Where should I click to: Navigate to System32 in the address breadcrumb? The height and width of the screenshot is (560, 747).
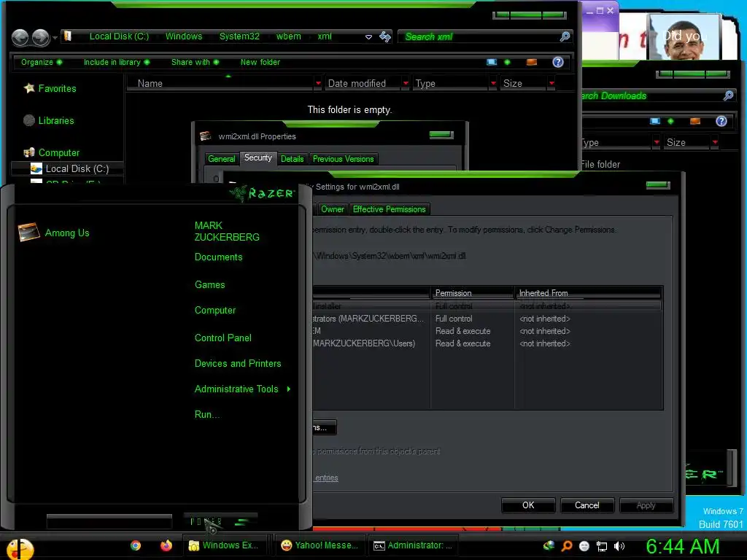point(239,36)
